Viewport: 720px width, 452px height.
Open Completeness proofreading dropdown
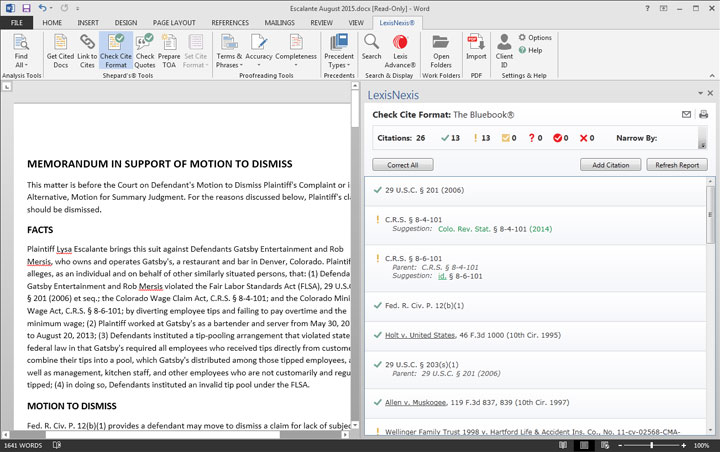coord(296,51)
